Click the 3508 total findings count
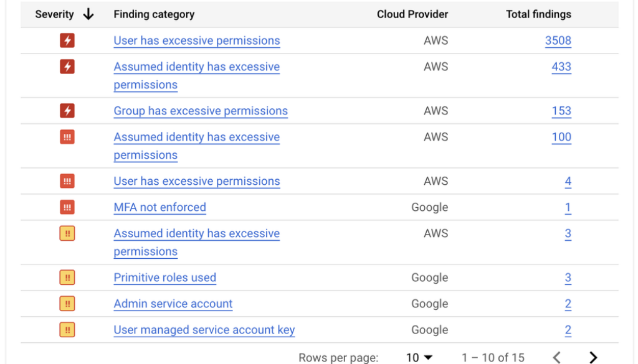638x364 pixels. pyautogui.click(x=558, y=41)
